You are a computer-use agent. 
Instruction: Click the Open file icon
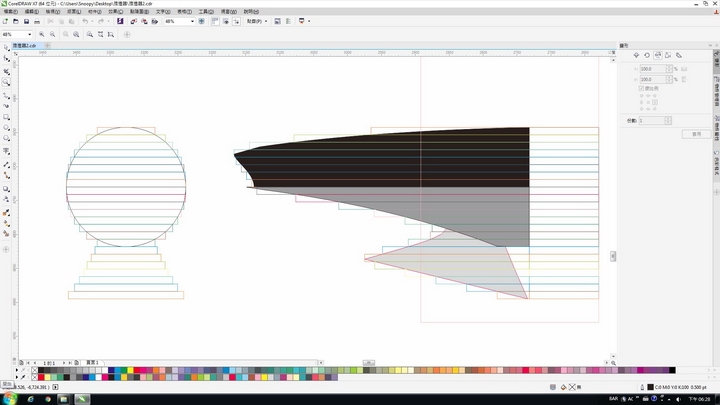click(x=16, y=21)
